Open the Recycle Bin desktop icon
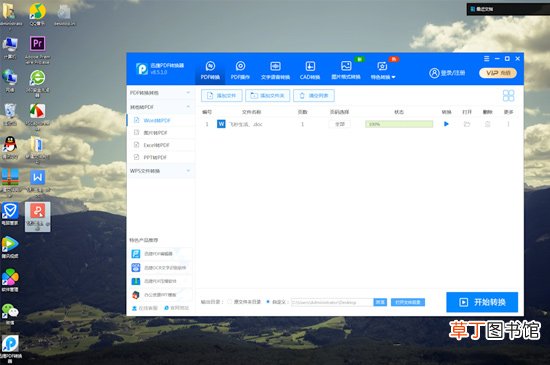550x365 pixels. 10,115
